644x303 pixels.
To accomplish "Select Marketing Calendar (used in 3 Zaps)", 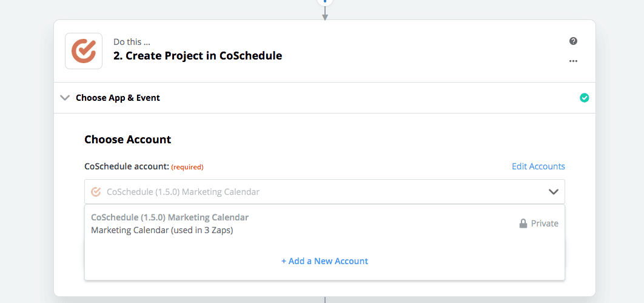I will point(162,230).
